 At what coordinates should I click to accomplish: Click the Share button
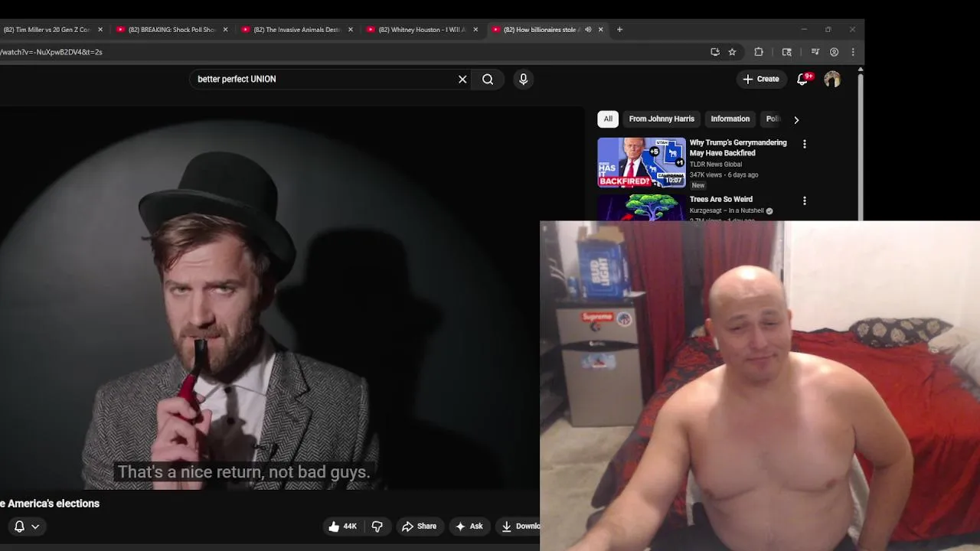point(419,527)
